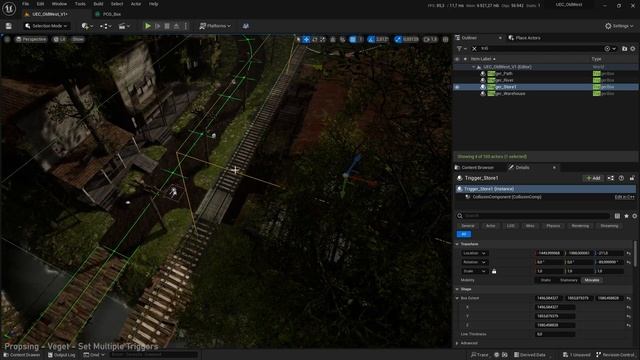Clear the Outliner search text
640x360 pixels.
[474, 49]
